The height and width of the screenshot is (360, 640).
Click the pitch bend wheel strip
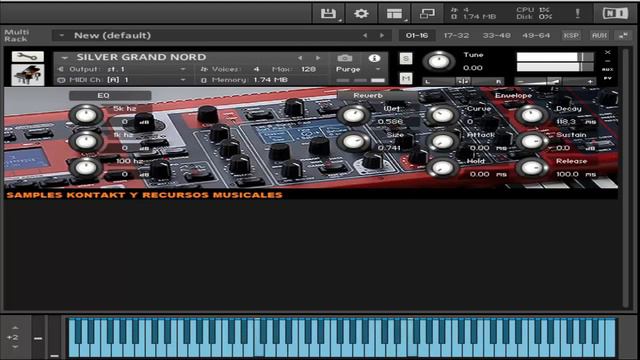pos(38,338)
